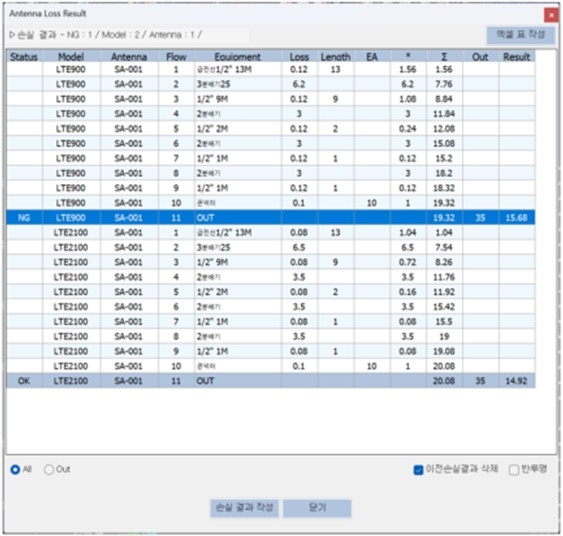Image resolution: width=563 pixels, height=536 pixels.
Task: Select the Out radio button
Action: click(49, 469)
